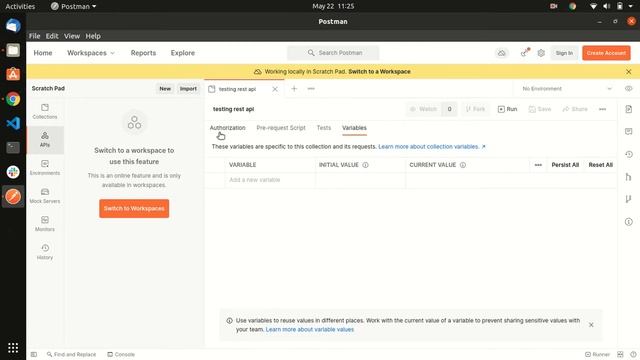Open Mock Servers sidebar item
The height and width of the screenshot is (360, 640).
coord(45,196)
